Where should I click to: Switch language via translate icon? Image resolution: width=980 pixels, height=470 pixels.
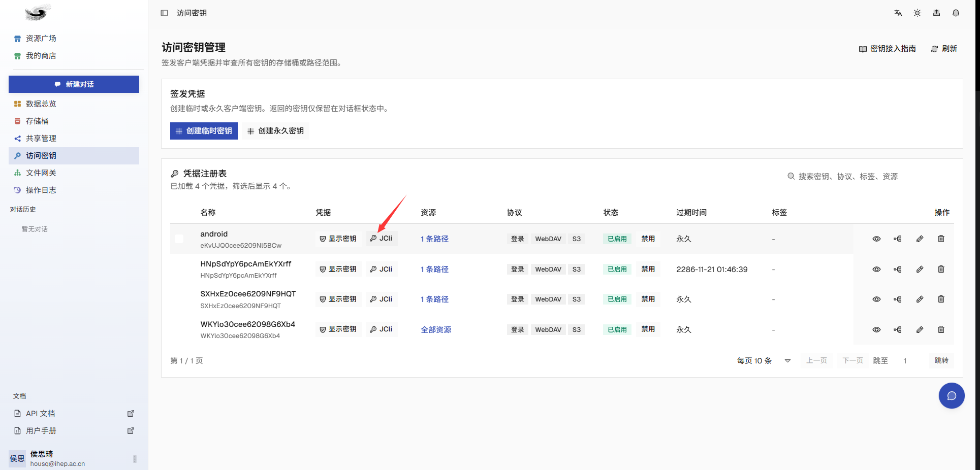[898, 13]
